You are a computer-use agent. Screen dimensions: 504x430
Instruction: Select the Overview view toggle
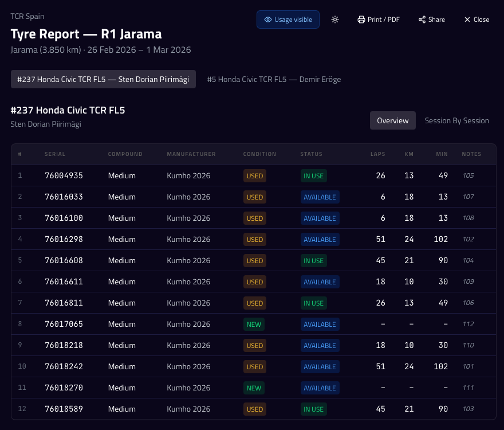click(x=392, y=120)
